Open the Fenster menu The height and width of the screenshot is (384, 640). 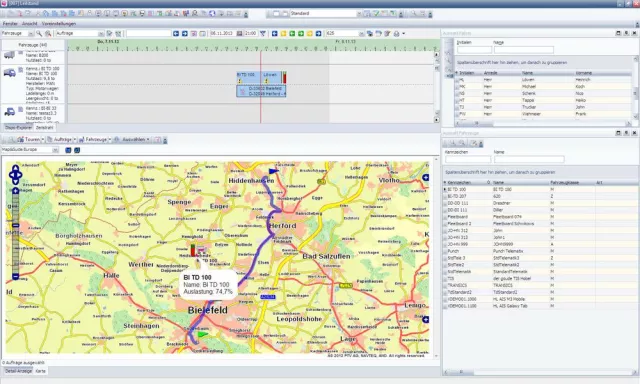10,24
